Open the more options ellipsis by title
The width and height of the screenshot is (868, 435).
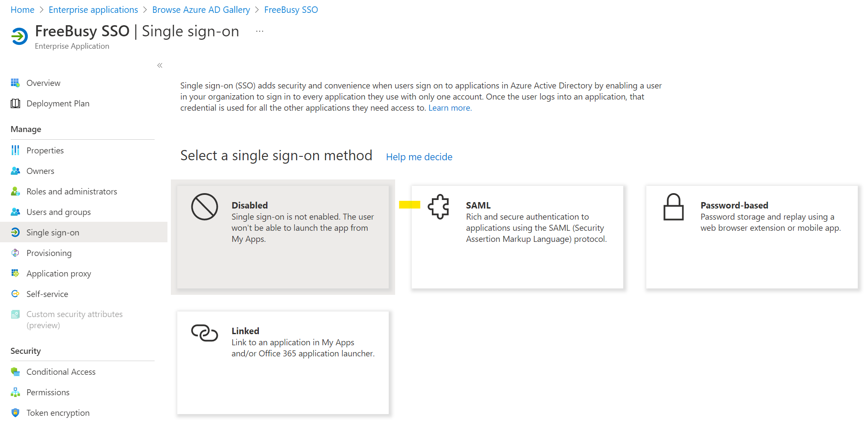point(260,31)
